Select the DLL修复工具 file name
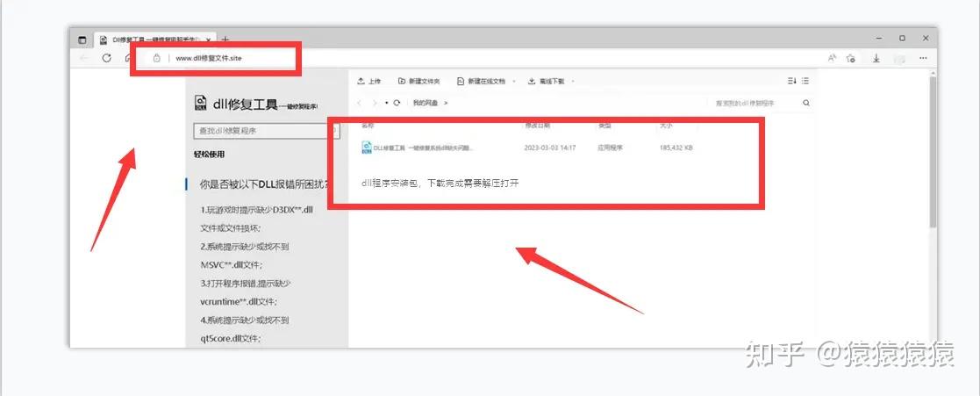The image size is (980, 396). [x=424, y=148]
